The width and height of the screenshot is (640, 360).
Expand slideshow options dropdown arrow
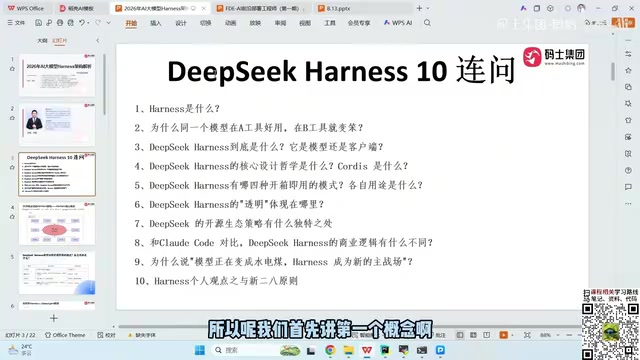[513, 335]
